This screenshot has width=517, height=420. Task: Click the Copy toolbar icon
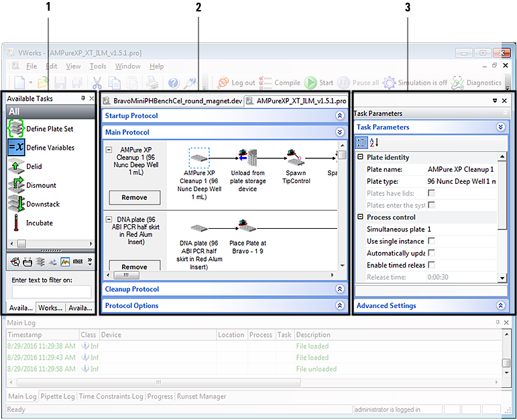(115, 83)
